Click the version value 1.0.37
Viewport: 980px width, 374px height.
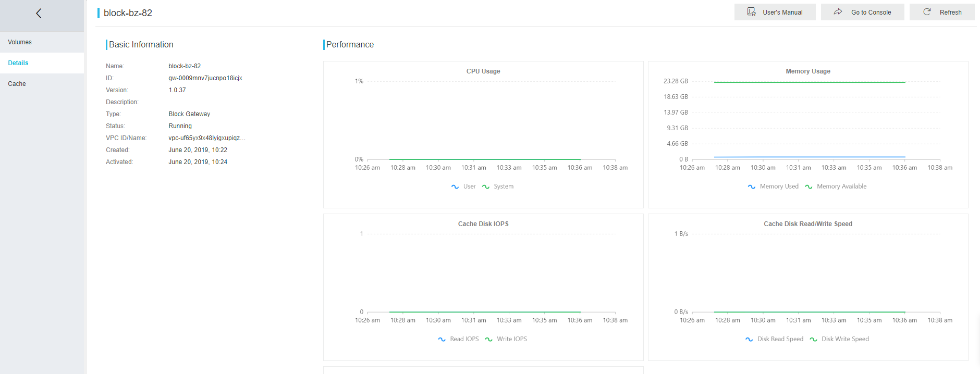click(x=177, y=90)
